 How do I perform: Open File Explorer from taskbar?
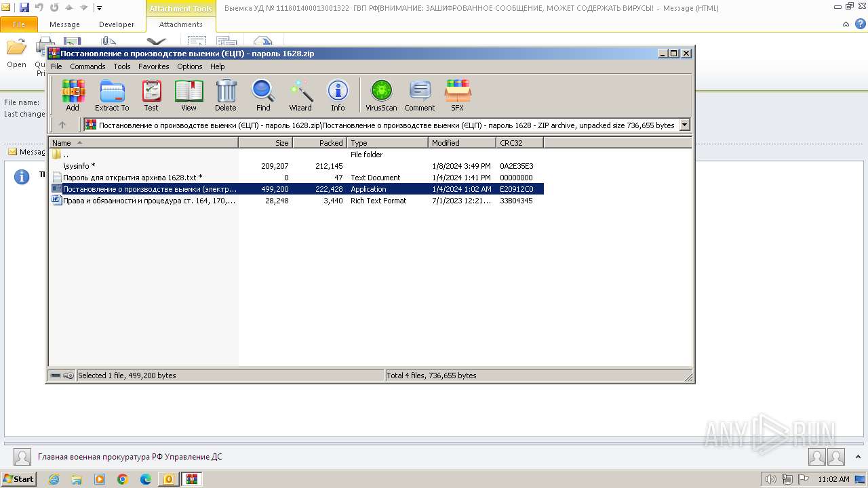(77, 479)
